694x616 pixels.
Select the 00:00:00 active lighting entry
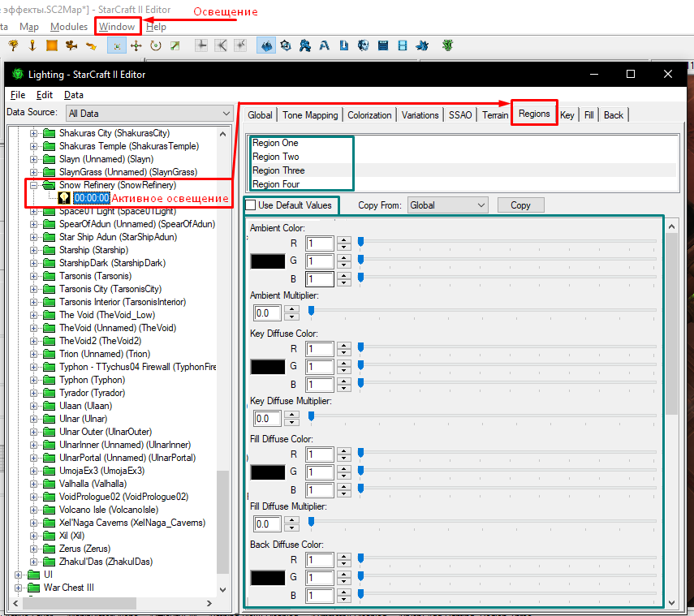coord(92,198)
